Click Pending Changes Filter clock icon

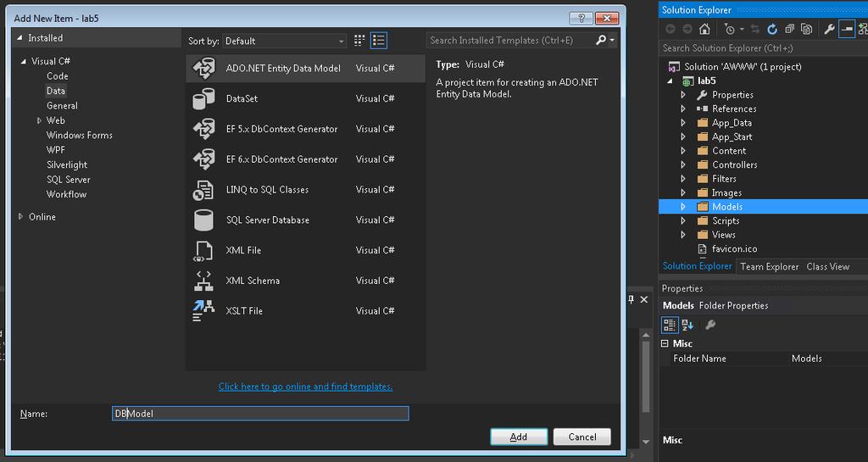click(730, 30)
